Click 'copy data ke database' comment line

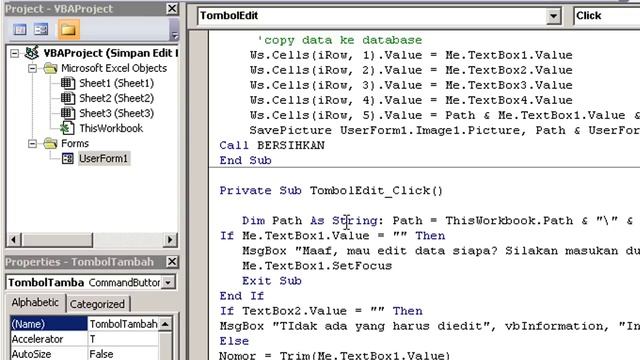tap(339, 40)
